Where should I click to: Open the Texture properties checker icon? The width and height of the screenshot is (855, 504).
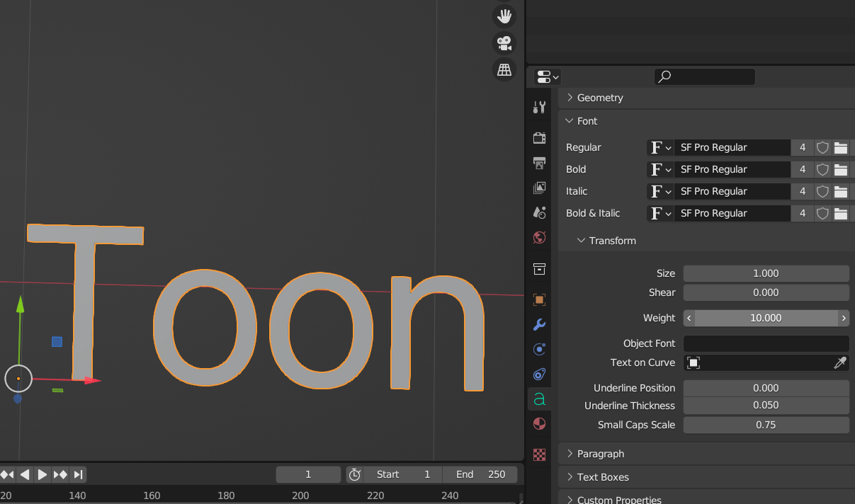539,454
